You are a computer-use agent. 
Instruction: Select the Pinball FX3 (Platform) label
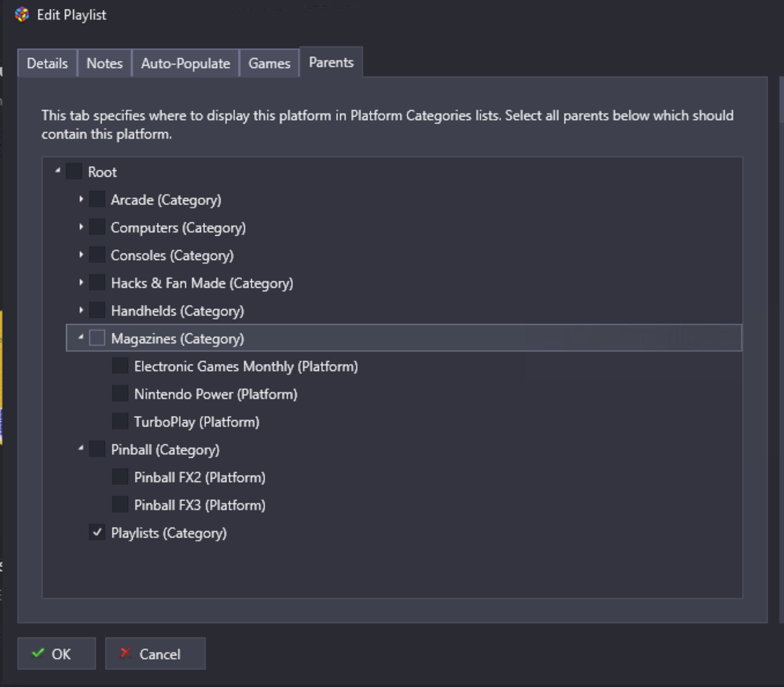(200, 505)
